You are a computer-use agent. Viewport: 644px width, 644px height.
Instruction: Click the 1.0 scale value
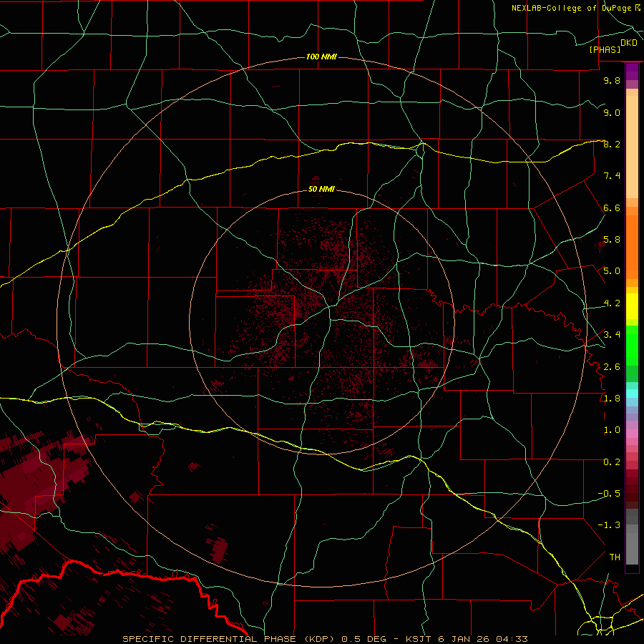click(x=612, y=430)
